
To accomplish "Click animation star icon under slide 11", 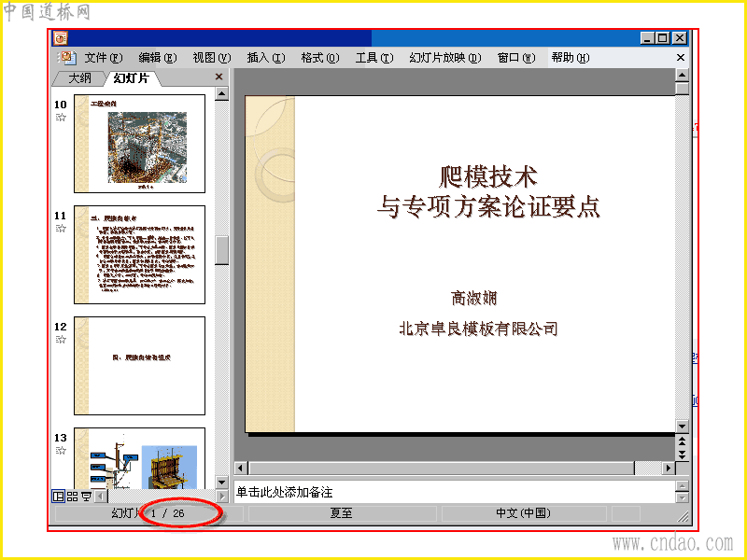I will click(x=61, y=228).
